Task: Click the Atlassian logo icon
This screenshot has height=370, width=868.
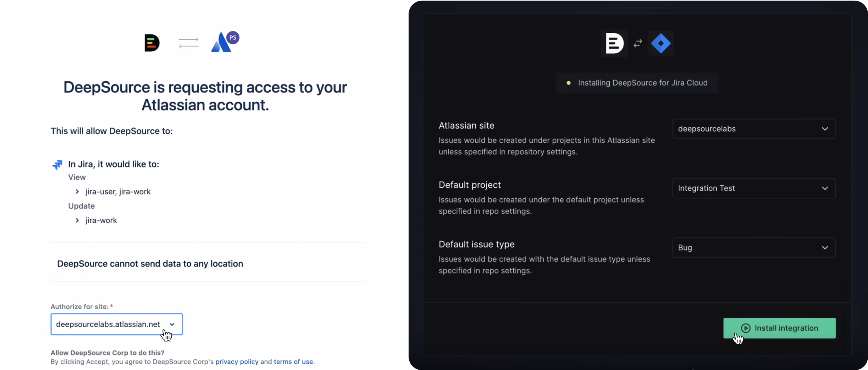Action: tap(221, 44)
